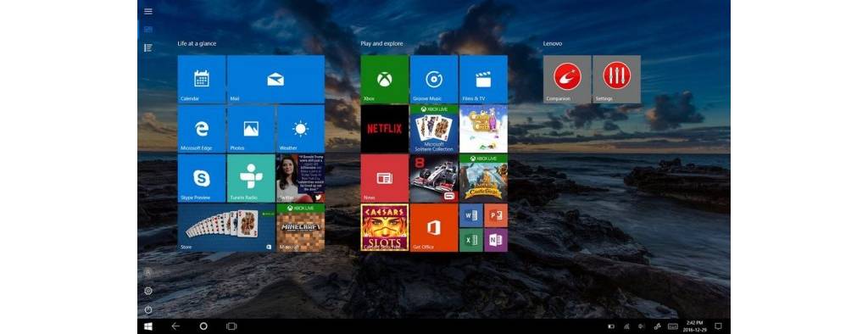The image size is (868, 334).
Task: Switch to All apps list in sidebar
Action: [147, 48]
